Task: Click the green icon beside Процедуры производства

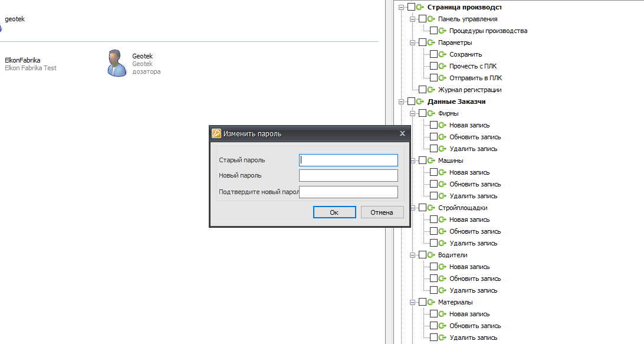Action: point(442,31)
